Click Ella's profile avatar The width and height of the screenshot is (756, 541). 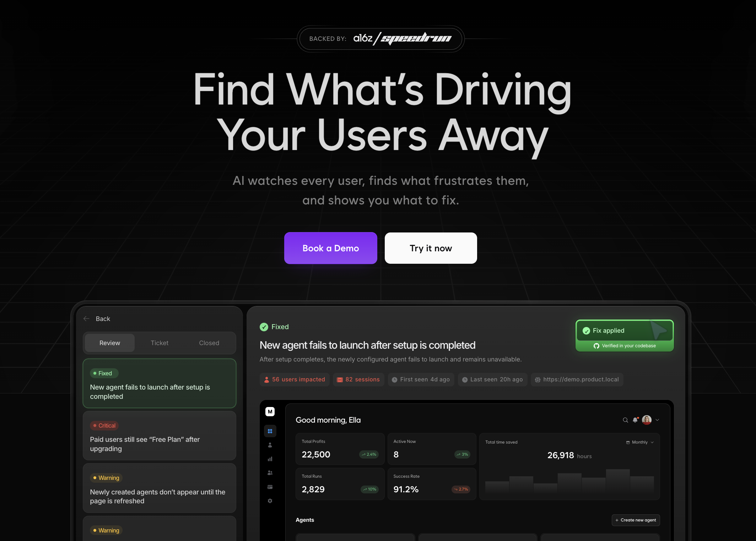click(647, 420)
